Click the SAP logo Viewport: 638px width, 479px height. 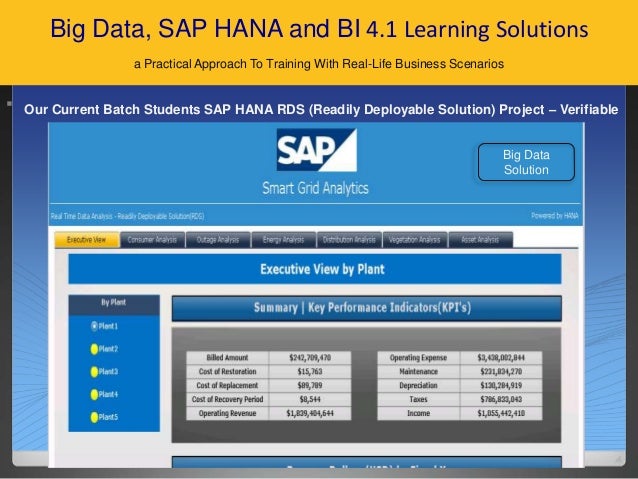pos(317,150)
